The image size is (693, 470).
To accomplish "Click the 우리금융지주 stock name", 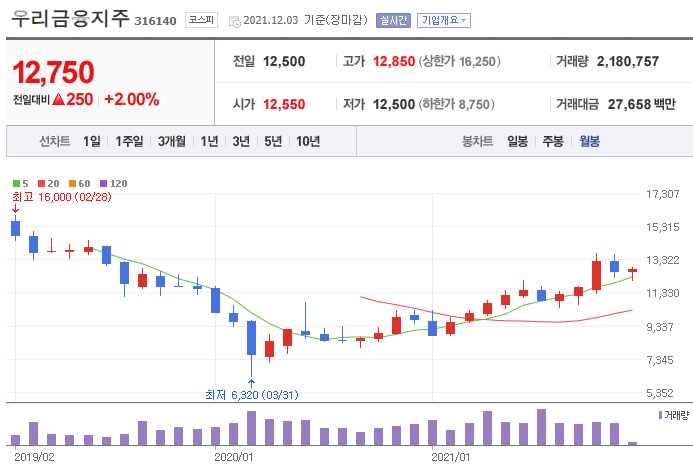I will coord(70,19).
